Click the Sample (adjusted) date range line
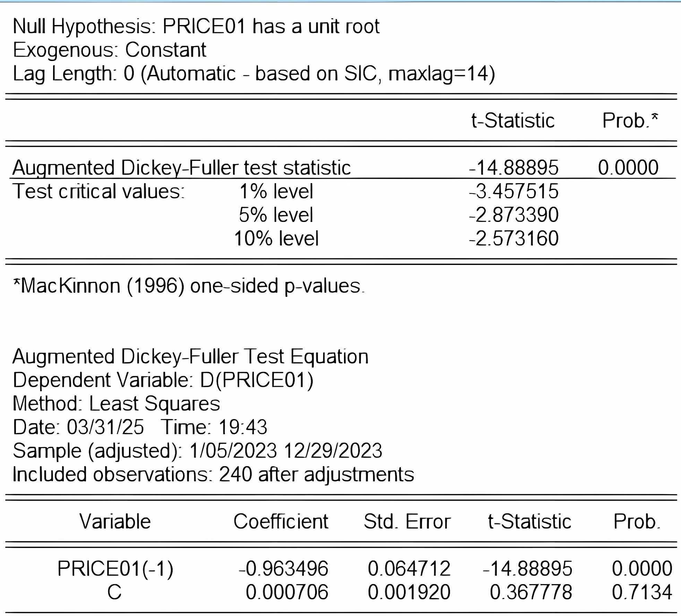681x616 pixels. [197, 451]
